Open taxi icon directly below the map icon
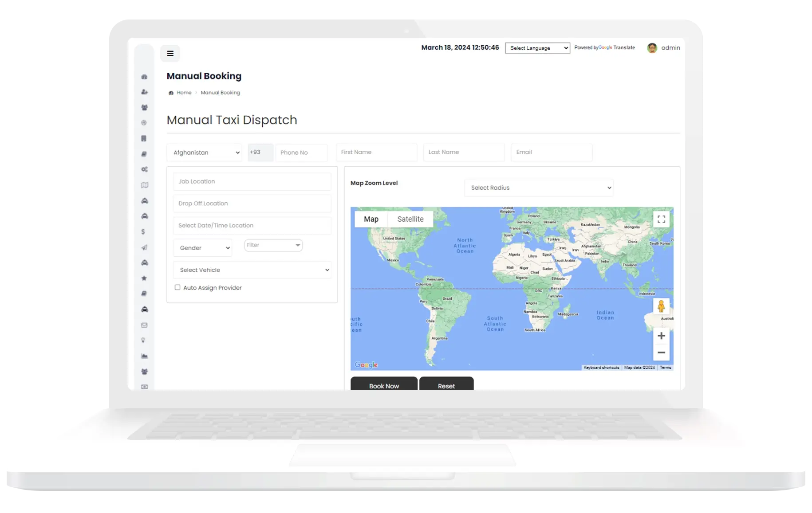 pyautogui.click(x=144, y=201)
